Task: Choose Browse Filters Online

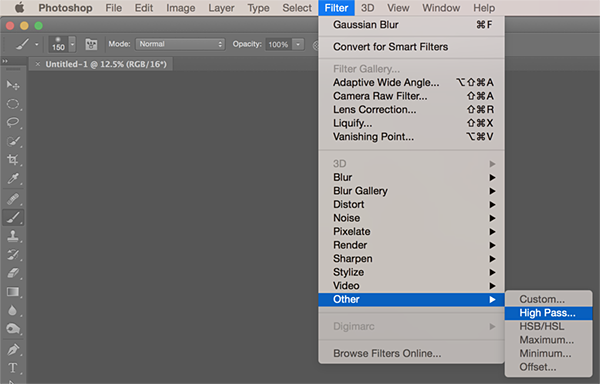Action: 411,353
